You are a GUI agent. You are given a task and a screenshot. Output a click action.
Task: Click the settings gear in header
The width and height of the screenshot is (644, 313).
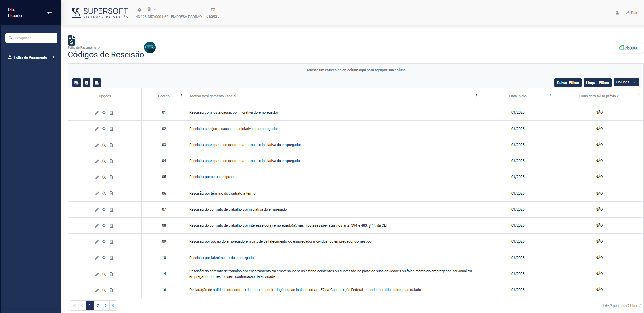pos(139,10)
